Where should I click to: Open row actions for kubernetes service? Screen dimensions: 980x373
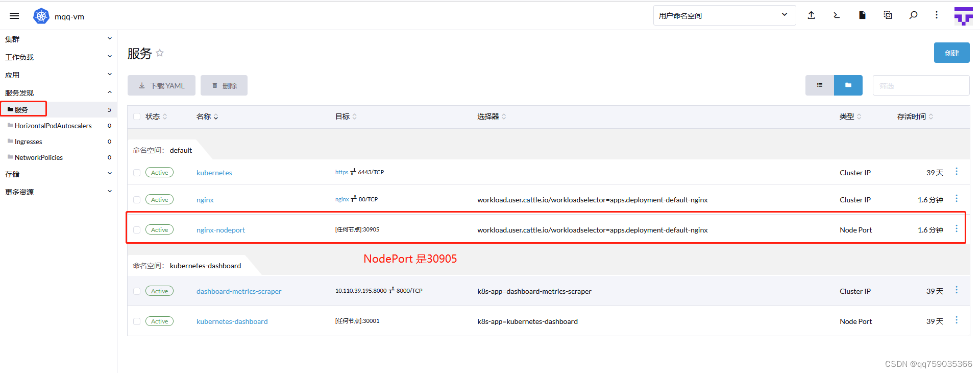coord(957,172)
